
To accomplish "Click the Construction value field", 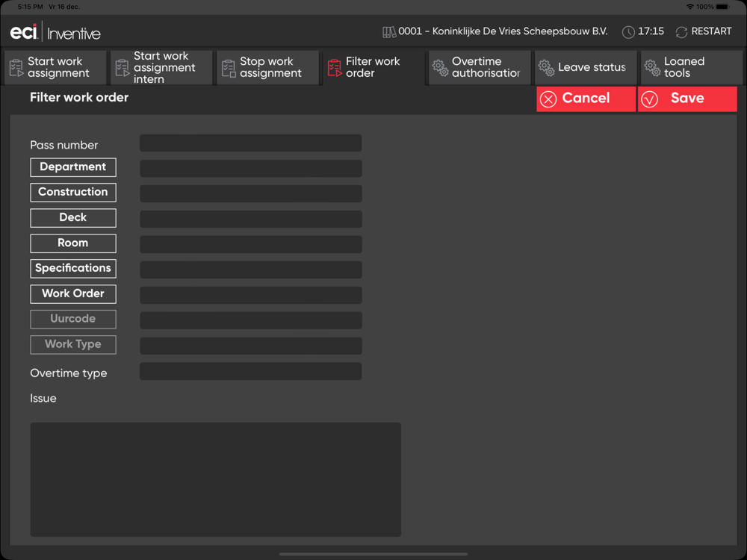I will point(250,194).
